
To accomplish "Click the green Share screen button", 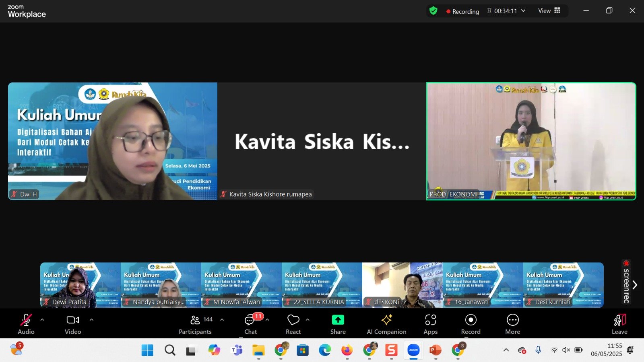I will point(338,324).
